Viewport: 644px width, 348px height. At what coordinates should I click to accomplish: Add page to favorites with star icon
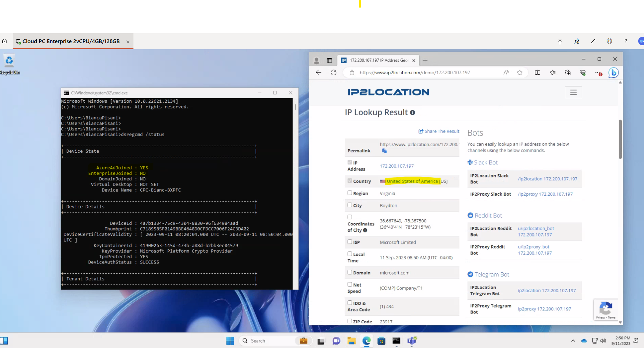520,73
